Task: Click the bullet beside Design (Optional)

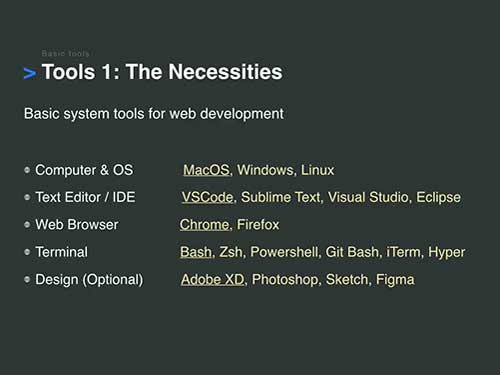Action: point(27,279)
